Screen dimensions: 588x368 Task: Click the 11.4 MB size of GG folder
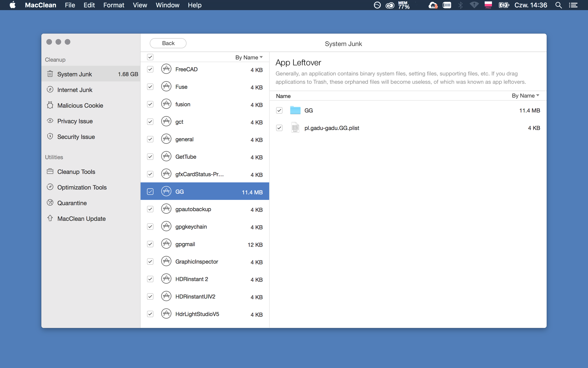point(530,110)
